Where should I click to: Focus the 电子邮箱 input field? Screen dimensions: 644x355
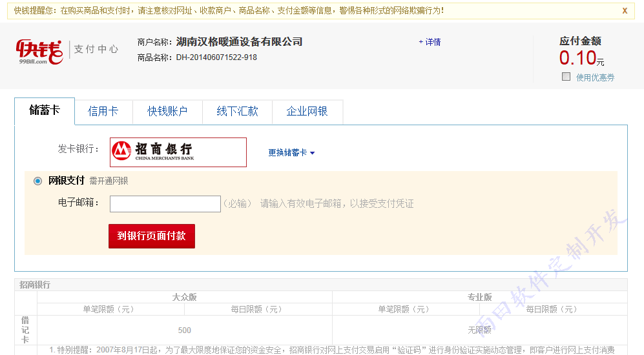tap(165, 204)
